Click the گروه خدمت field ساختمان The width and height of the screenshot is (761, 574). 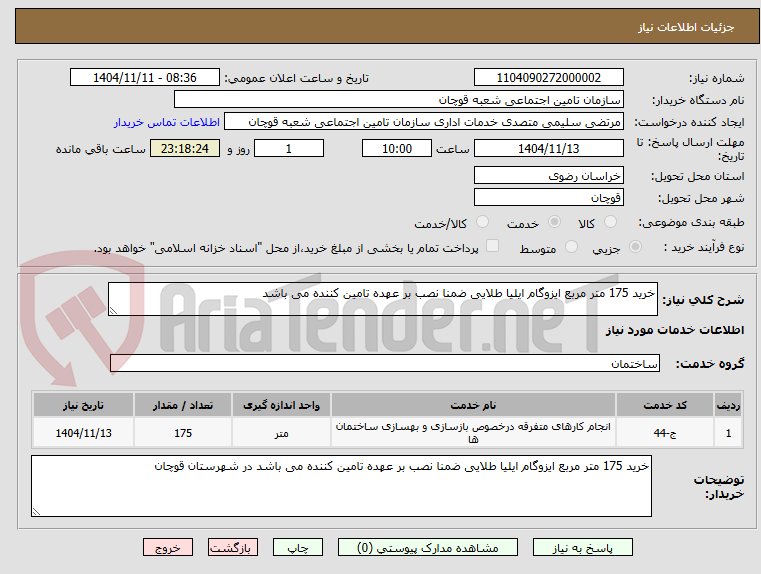[385, 363]
